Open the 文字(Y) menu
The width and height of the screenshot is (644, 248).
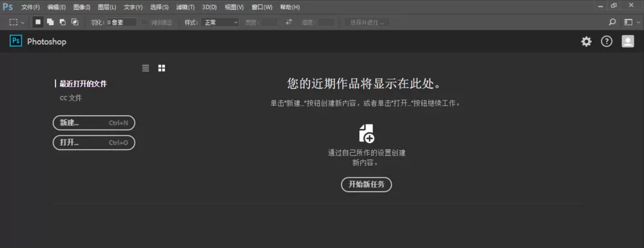click(x=133, y=7)
